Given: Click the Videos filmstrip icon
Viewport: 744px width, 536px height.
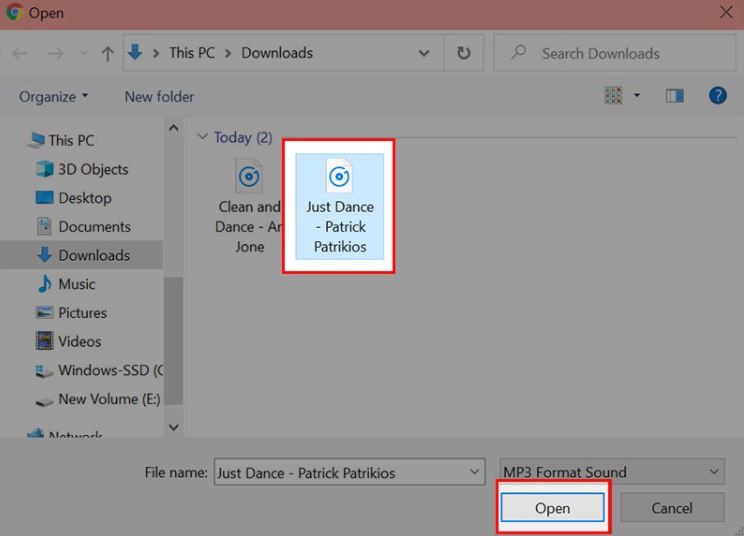Looking at the screenshot, I should coord(45,341).
